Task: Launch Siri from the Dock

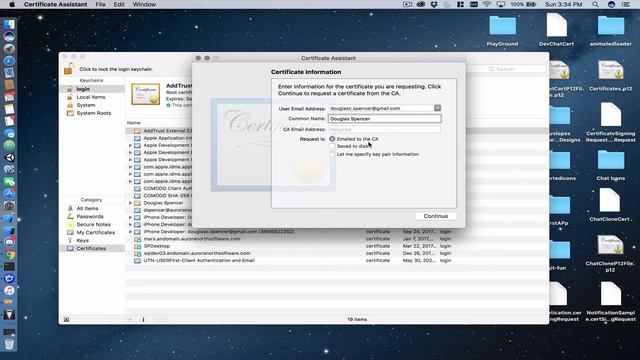Action: pyautogui.click(x=9, y=36)
